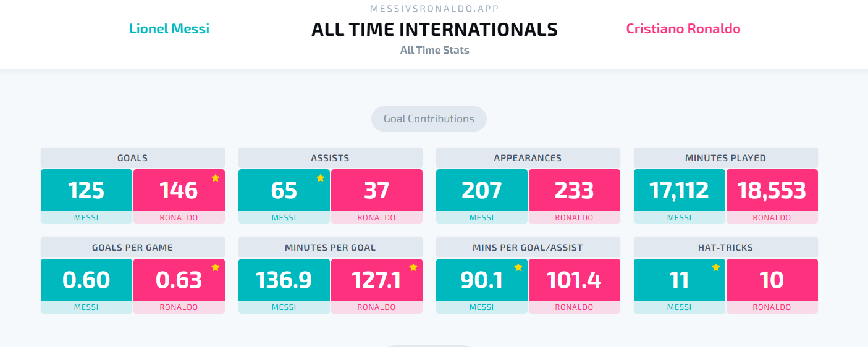This screenshot has width=868, height=347.
Task: Select Ronaldo's 37 assists tile
Action: (x=377, y=190)
